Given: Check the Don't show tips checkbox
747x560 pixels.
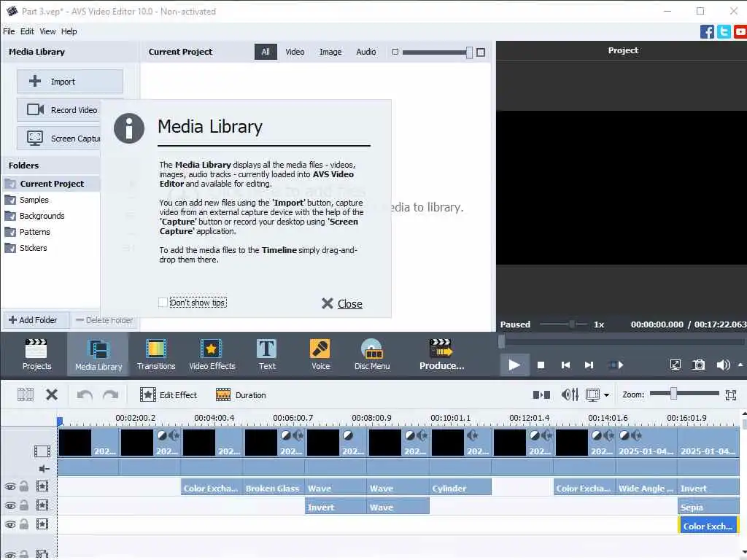Looking at the screenshot, I should coord(163,303).
